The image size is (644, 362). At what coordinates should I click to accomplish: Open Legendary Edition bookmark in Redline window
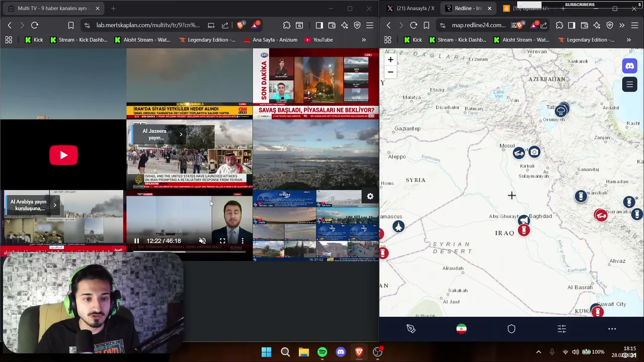pyautogui.click(x=586, y=40)
